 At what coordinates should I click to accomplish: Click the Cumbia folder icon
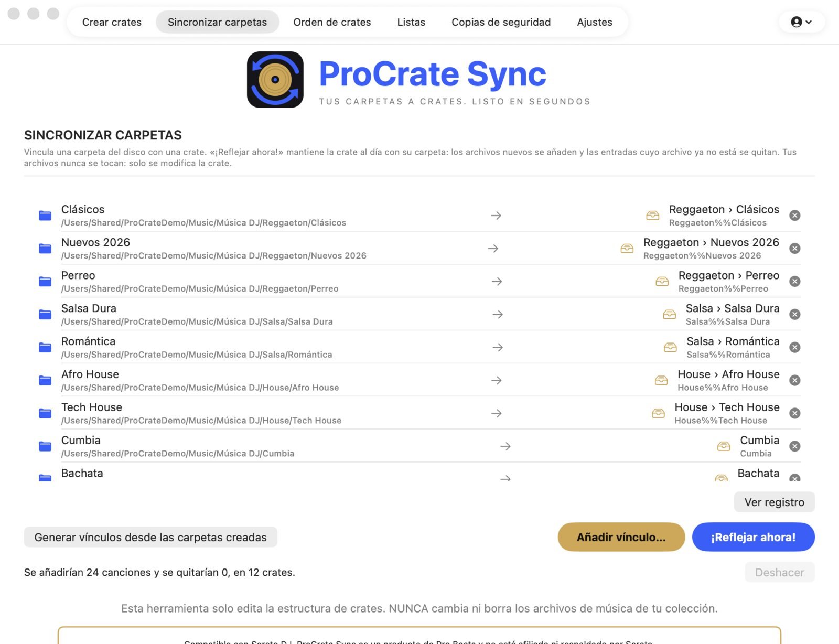click(45, 446)
